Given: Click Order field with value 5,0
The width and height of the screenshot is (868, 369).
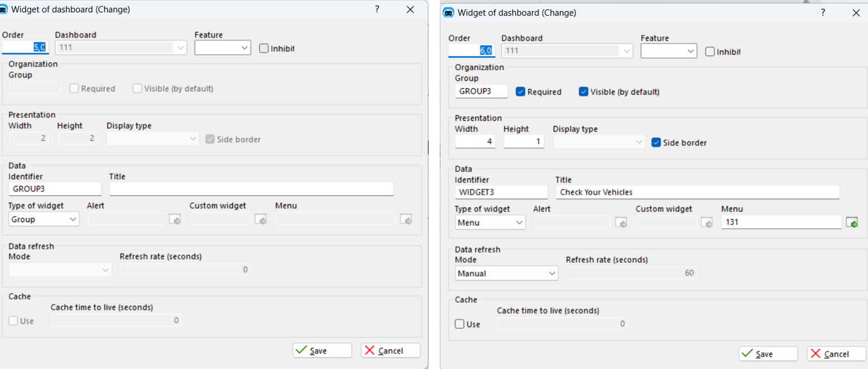Looking at the screenshot, I should (x=26, y=48).
